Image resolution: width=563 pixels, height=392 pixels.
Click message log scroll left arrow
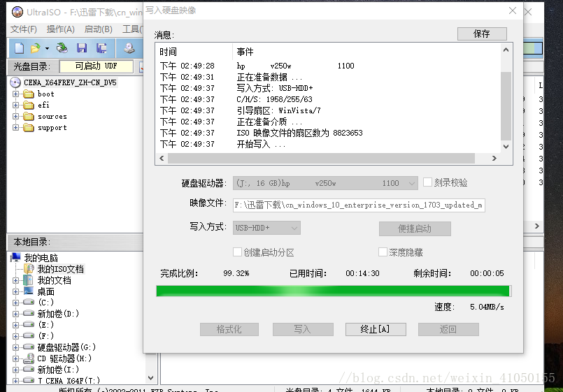[x=162, y=158]
